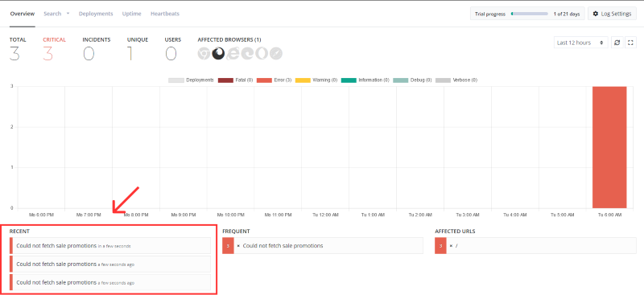This screenshot has height=295, width=644.
Task: Toggle Verbose (0) series in the legend
Action: coord(456,80)
